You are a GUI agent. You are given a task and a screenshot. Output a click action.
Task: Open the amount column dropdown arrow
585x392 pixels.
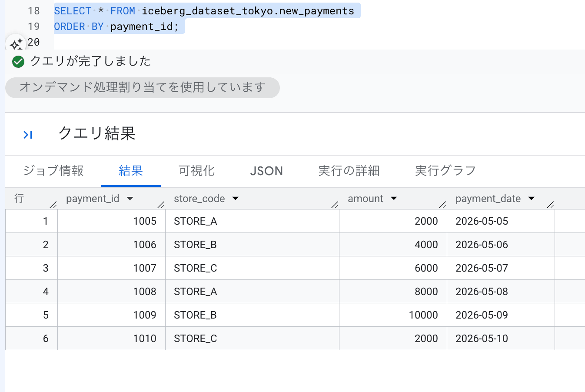pyautogui.click(x=394, y=199)
